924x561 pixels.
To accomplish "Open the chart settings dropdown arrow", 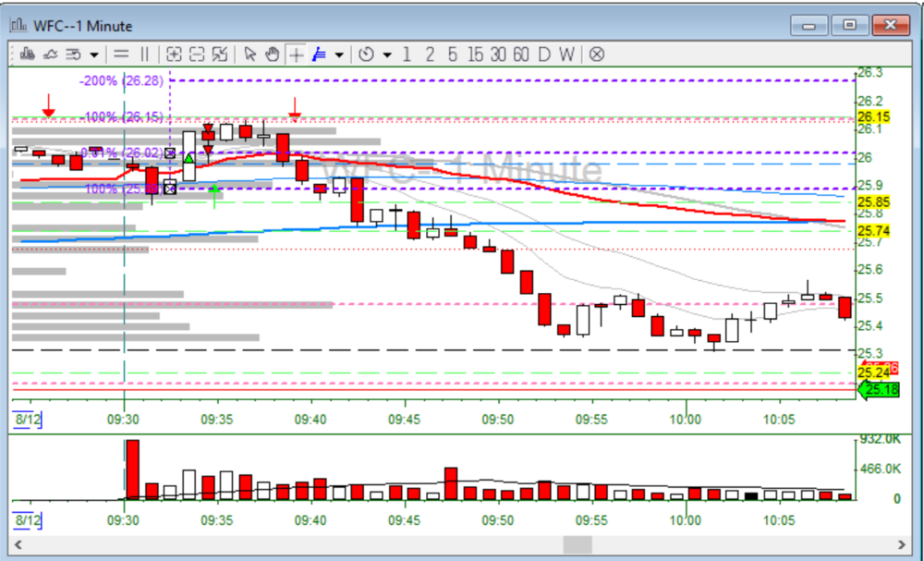I will click(x=93, y=55).
